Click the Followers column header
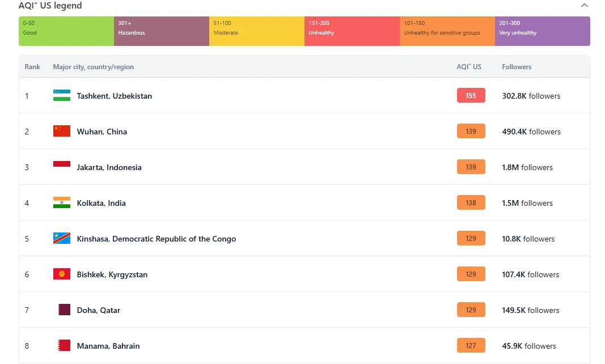The width and height of the screenshot is (605, 364). (517, 67)
